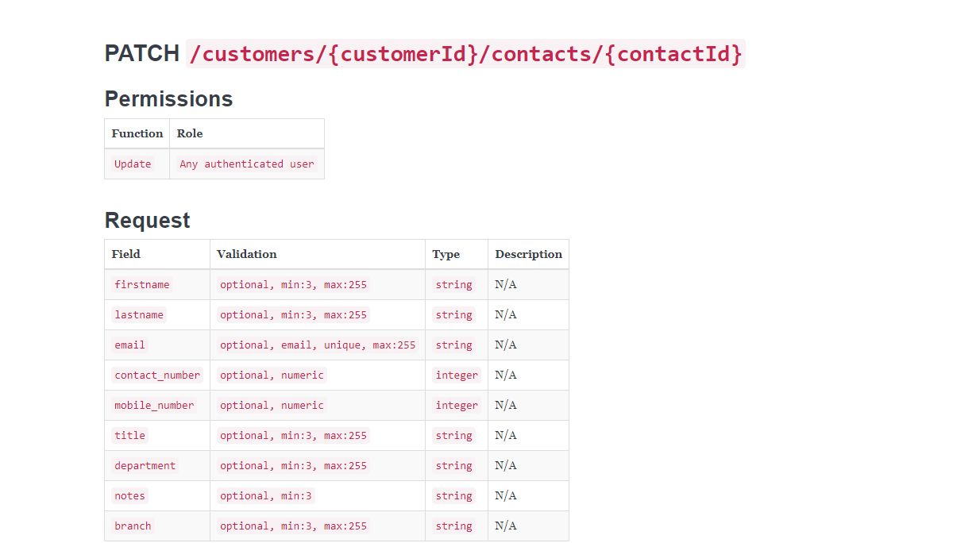
Task: Click the integer type in contact_number row
Action: coord(457,375)
